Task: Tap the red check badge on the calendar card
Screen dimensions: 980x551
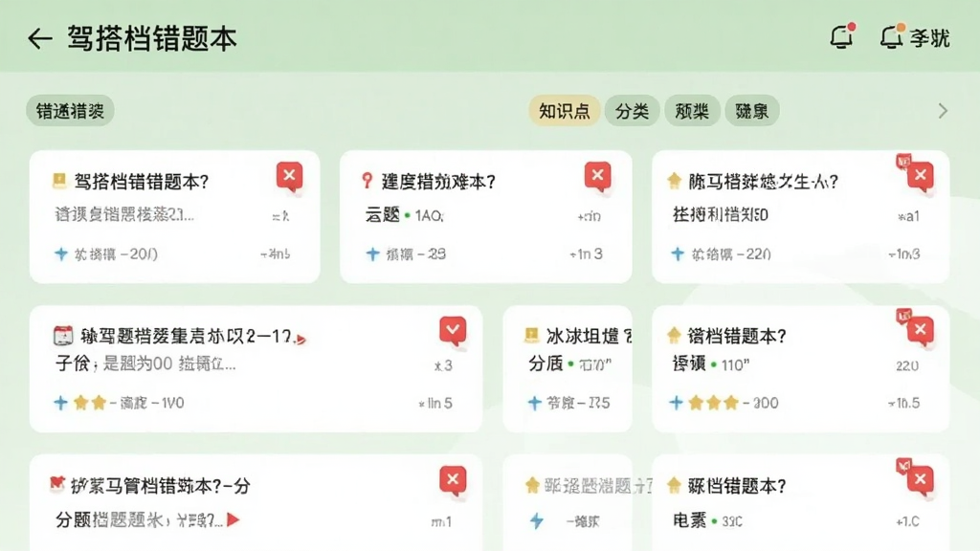Action: point(453,330)
